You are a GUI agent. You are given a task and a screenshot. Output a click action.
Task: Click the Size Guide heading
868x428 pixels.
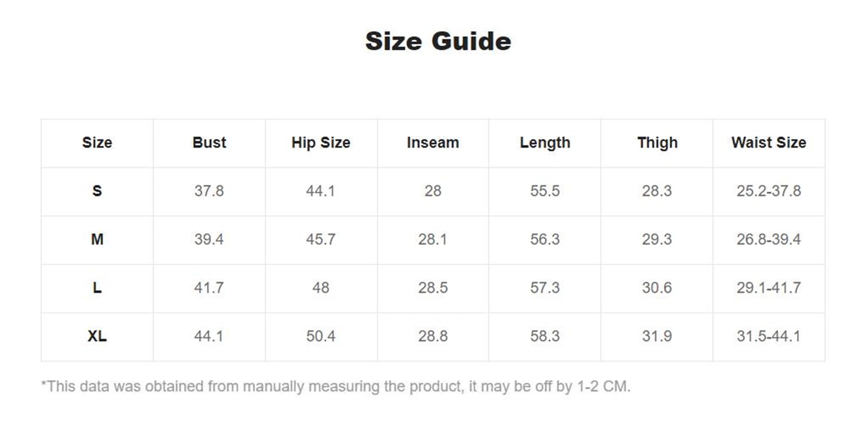[438, 42]
